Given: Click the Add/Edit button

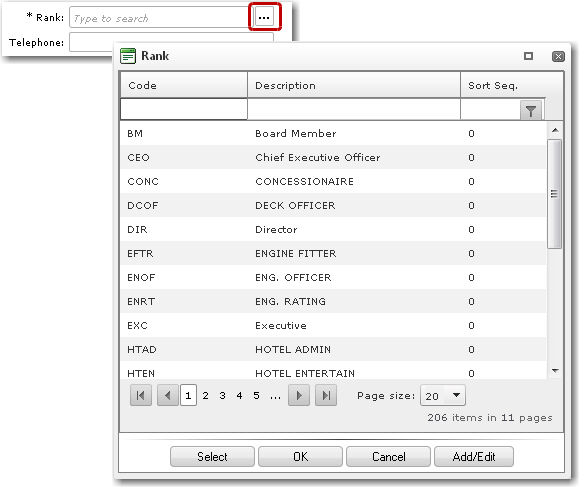Looking at the screenshot, I should pyautogui.click(x=474, y=457).
